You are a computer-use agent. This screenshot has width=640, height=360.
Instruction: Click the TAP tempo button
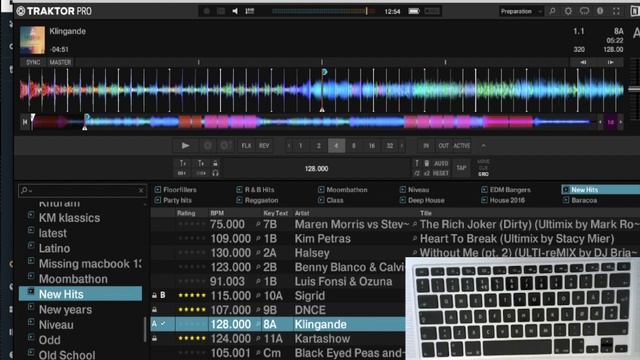click(461, 168)
